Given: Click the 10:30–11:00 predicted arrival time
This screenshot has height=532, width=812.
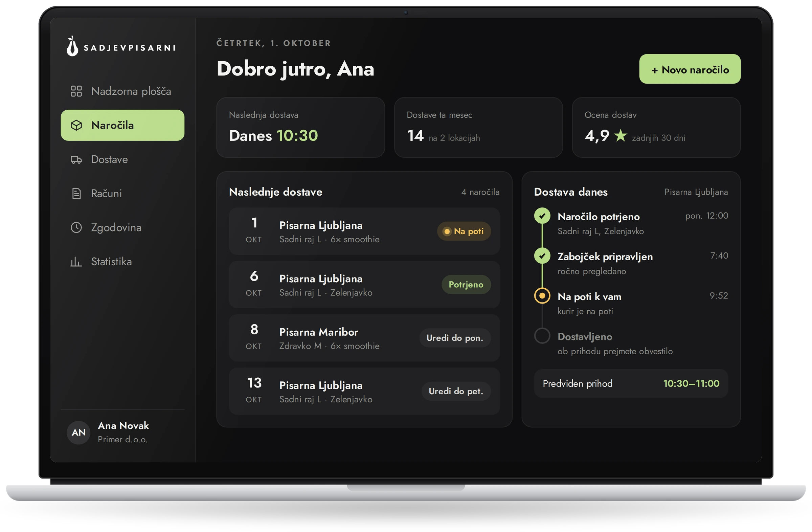Looking at the screenshot, I should [691, 383].
